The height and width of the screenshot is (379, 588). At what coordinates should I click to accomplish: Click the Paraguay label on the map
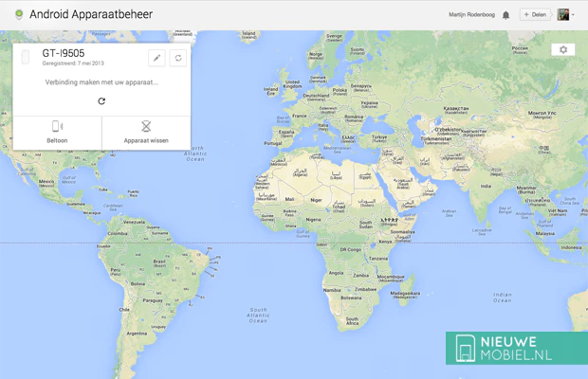pos(153,300)
